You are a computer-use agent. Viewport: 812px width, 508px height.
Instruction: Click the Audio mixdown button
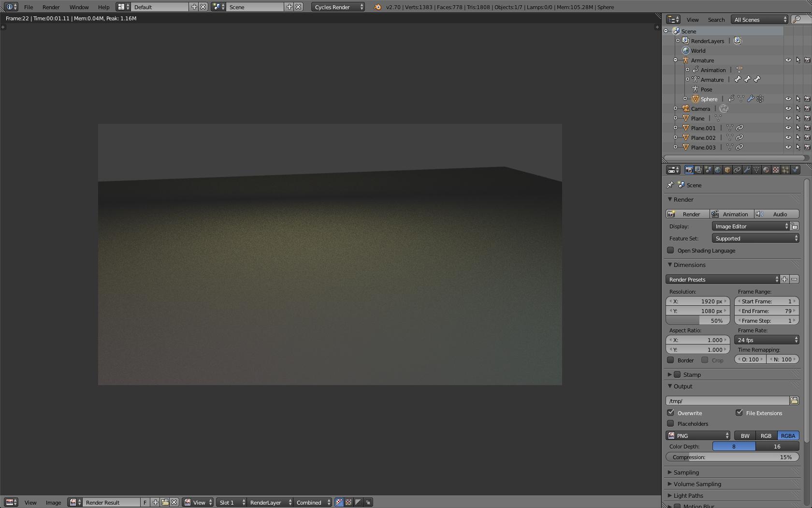[x=777, y=214]
